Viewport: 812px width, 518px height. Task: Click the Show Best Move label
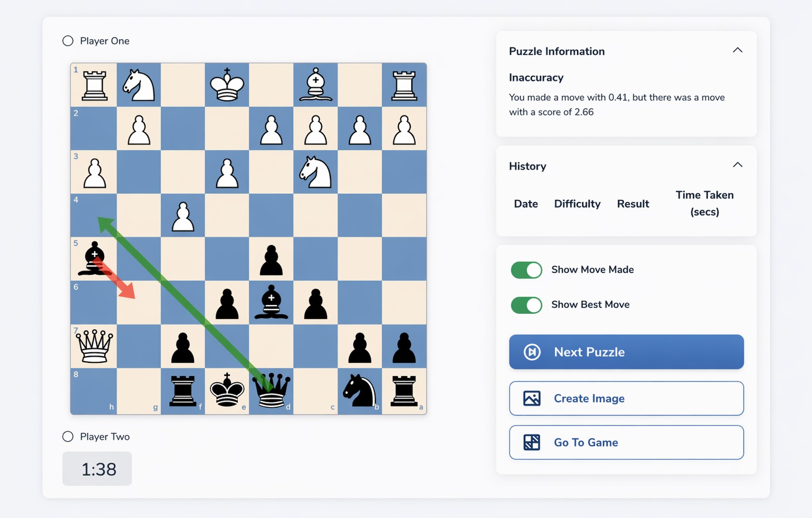(590, 304)
